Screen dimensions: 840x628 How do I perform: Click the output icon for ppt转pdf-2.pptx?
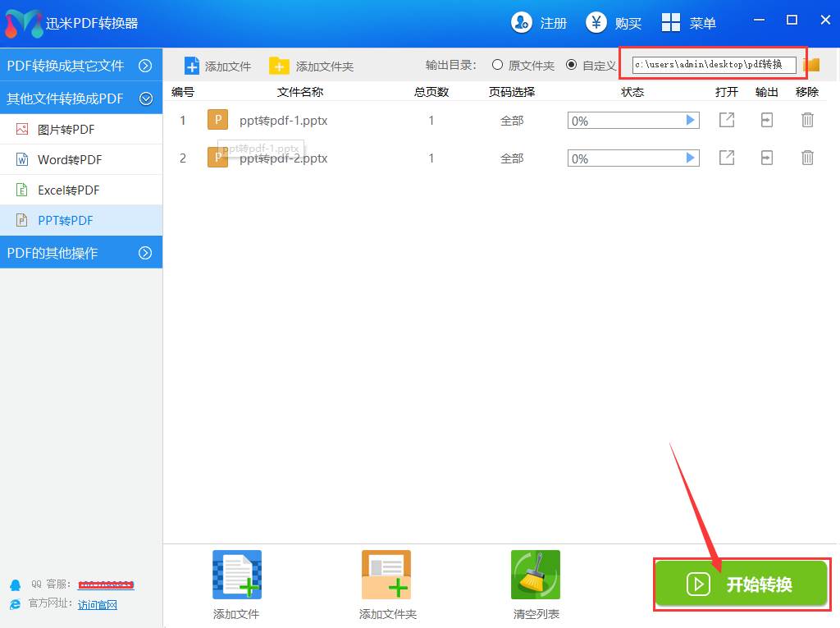point(767,158)
